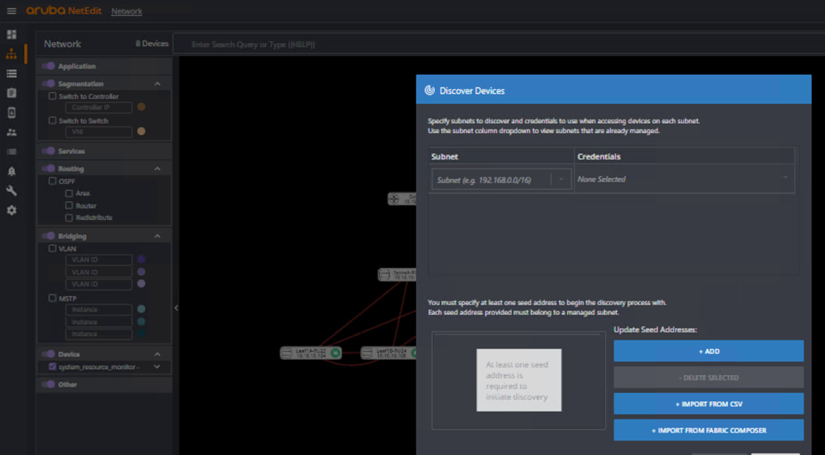Select the Leaf1A device node in topology
This screenshot has width=825, height=455.
point(310,352)
